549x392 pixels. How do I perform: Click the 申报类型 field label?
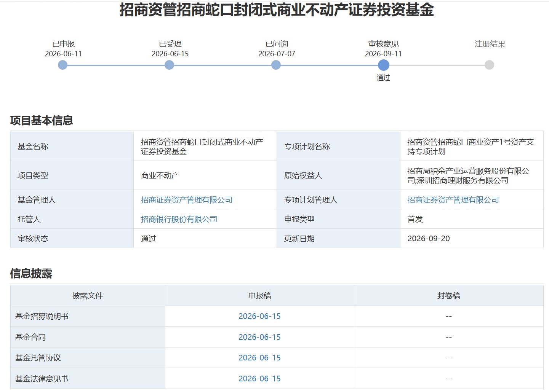(299, 219)
